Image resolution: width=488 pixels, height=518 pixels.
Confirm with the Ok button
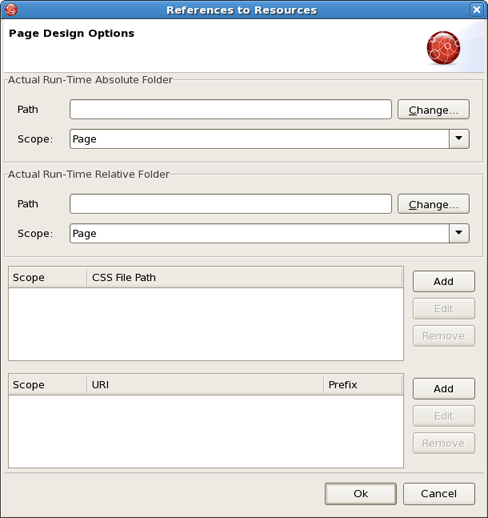[361, 494]
